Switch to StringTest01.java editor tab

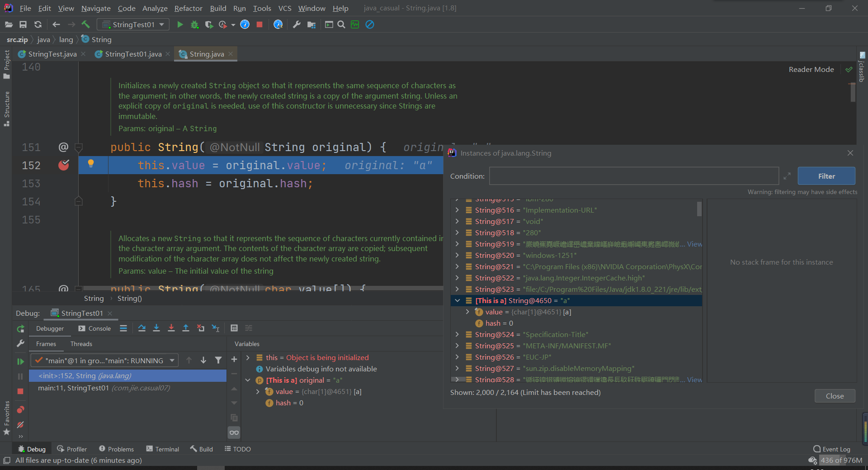tap(133, 54)
